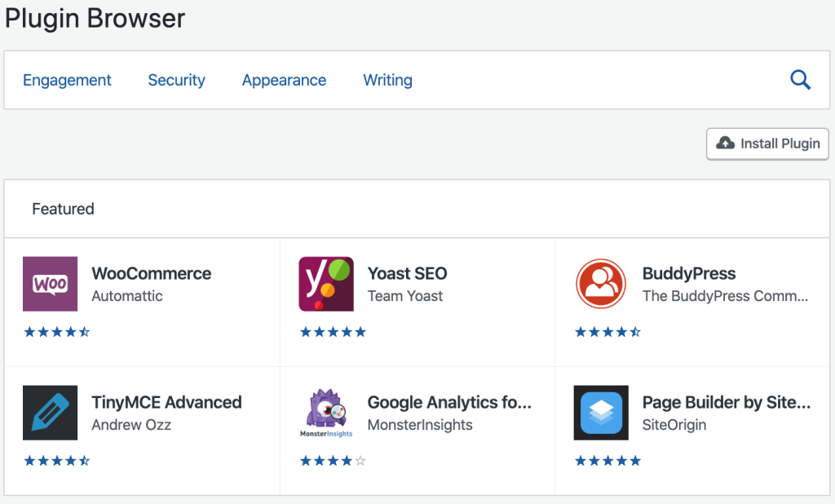Click the Yoast SEO plugin icon
The height and width of the screenshot is (504, 835).
325,284
